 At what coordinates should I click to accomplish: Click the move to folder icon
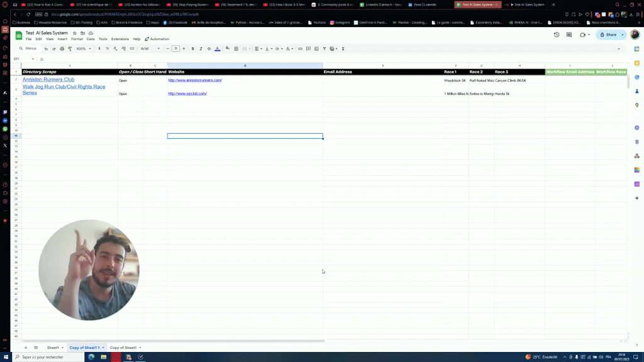point(82,33)
